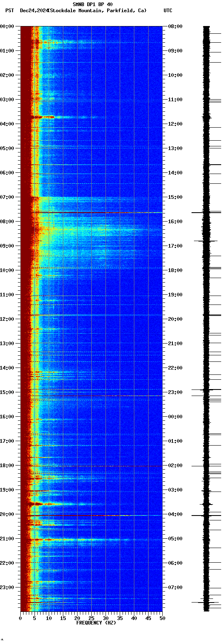This screenshot has width=224, height=644.
Task: Click the 23:00 PST time label
Action: tap(7, 587)
